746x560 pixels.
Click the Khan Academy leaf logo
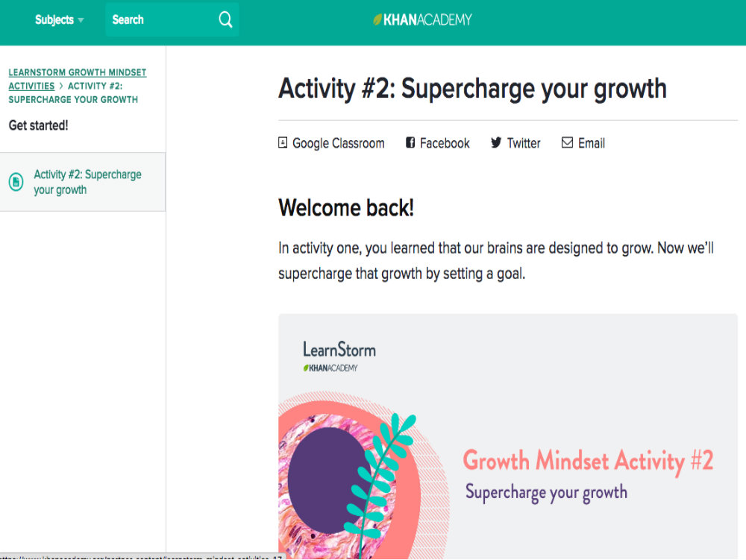[x=377, y=19]
